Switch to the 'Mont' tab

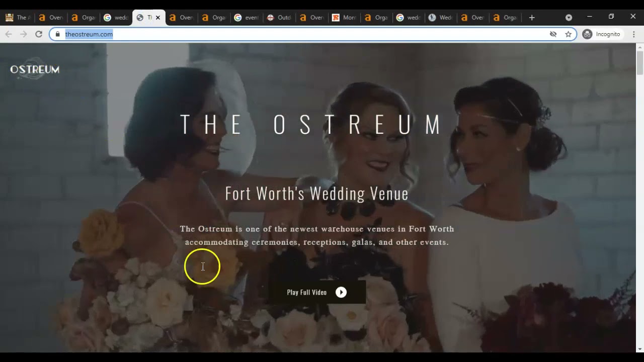[345, 18]
